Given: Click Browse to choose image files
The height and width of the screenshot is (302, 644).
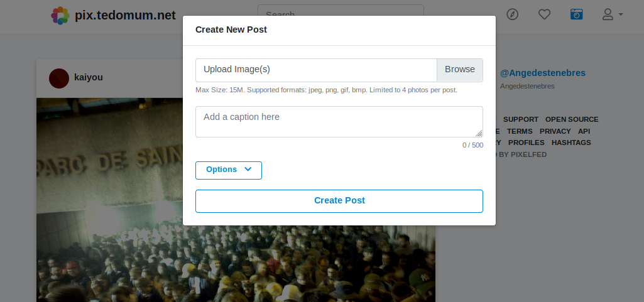Looking at the screenshot, I should 459,70.
